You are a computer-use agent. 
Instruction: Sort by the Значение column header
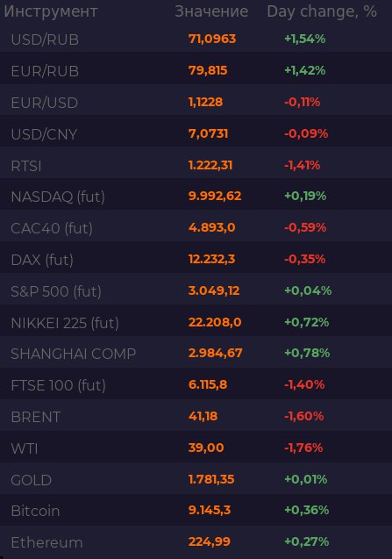211,11
